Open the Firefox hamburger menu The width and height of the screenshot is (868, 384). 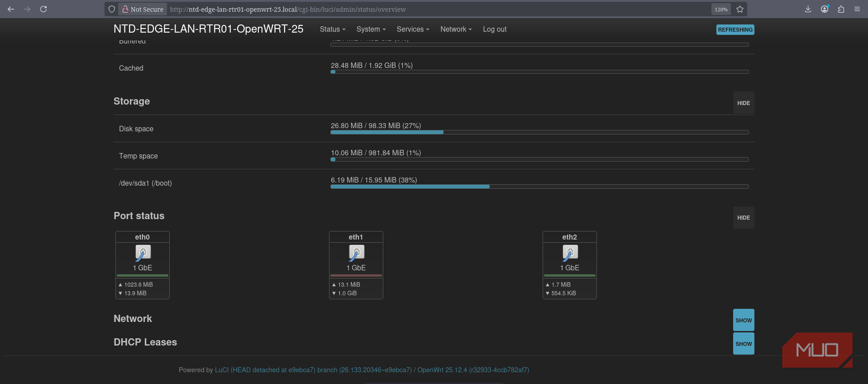coord(857,9)
